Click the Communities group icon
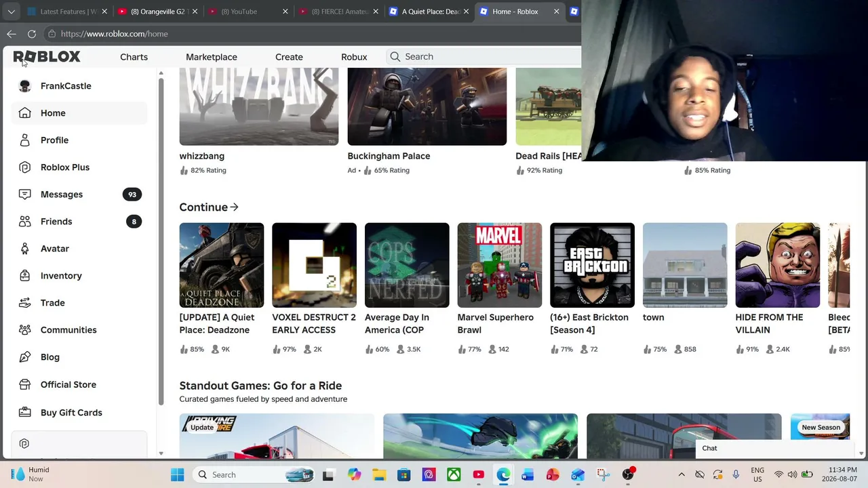The image size is (868, 488). [x=25, y=330]
